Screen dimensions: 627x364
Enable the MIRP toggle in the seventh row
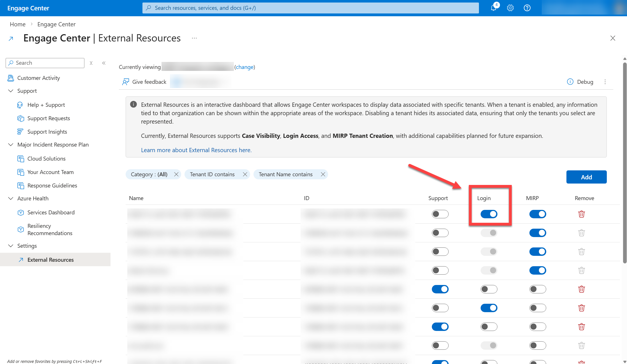pos(538,327)
